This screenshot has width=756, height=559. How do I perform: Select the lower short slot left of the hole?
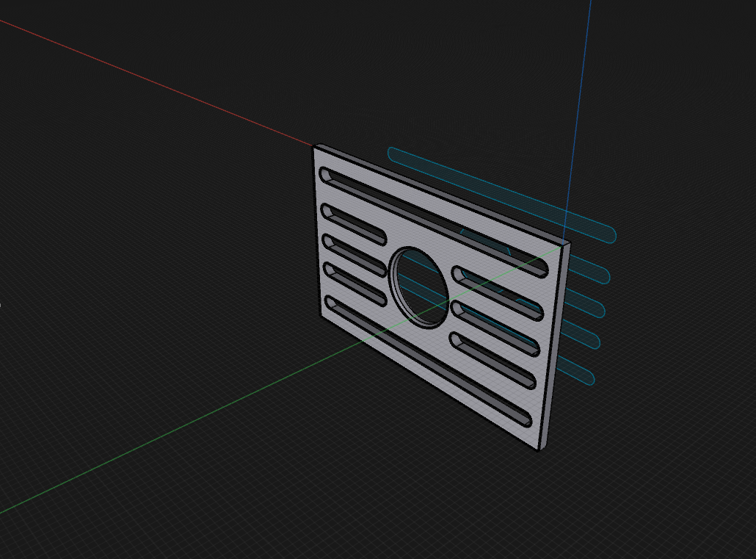(x=355, y=284)
